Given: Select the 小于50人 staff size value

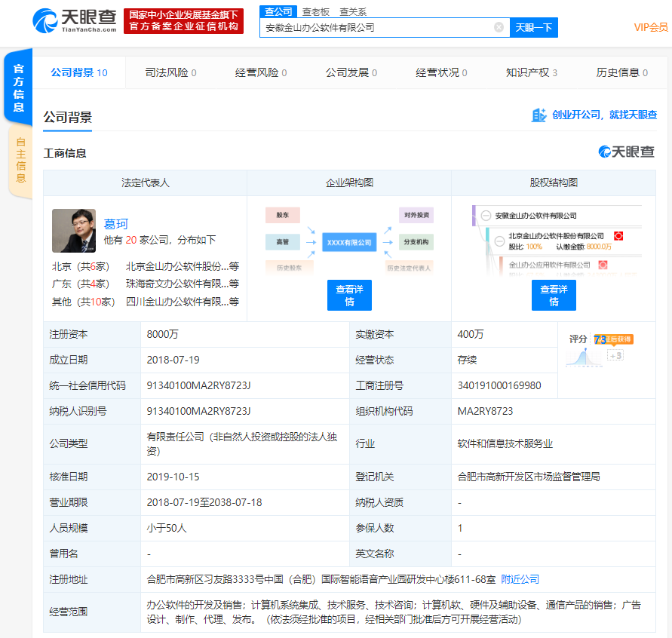Looking at the screenshot, I should point(166,529).
